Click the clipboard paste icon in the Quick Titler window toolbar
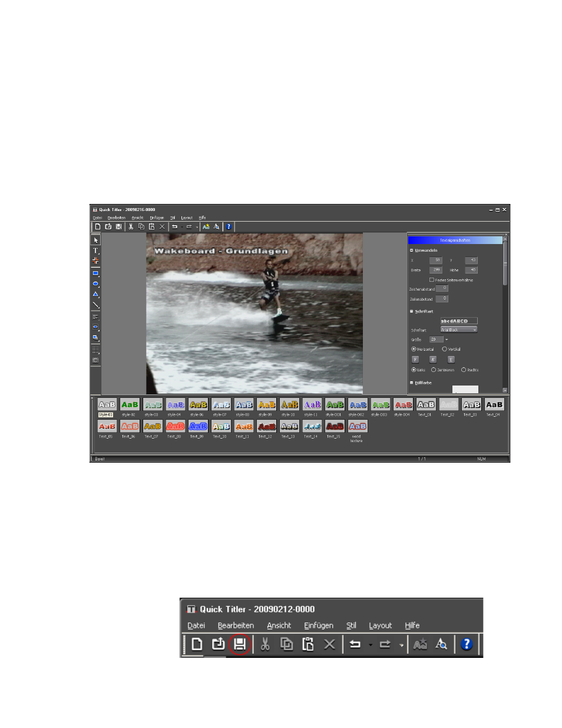Viewport: 562px width, 728px height. tap(151, 226)
